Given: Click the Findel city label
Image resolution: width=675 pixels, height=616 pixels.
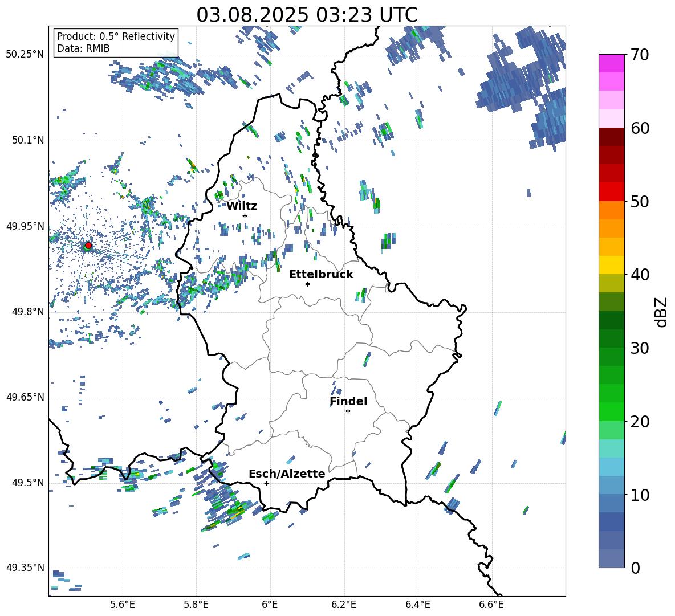Looking at the screenshot, I should click(x=348, y=401).
